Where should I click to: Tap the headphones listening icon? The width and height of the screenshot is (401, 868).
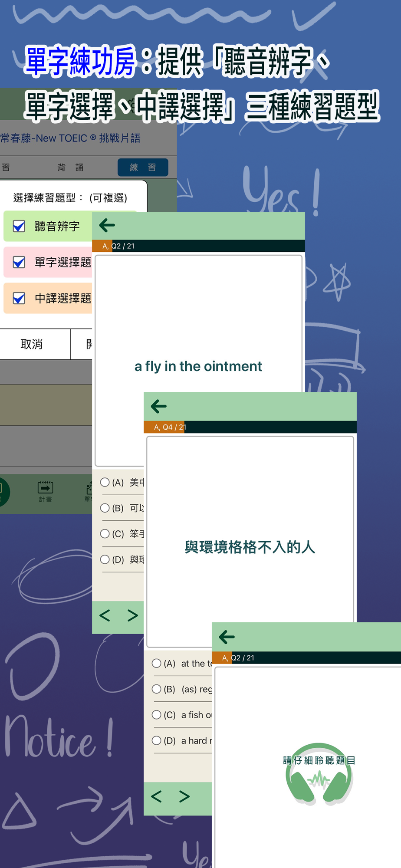pyautogui.click(x=319, y=774)
